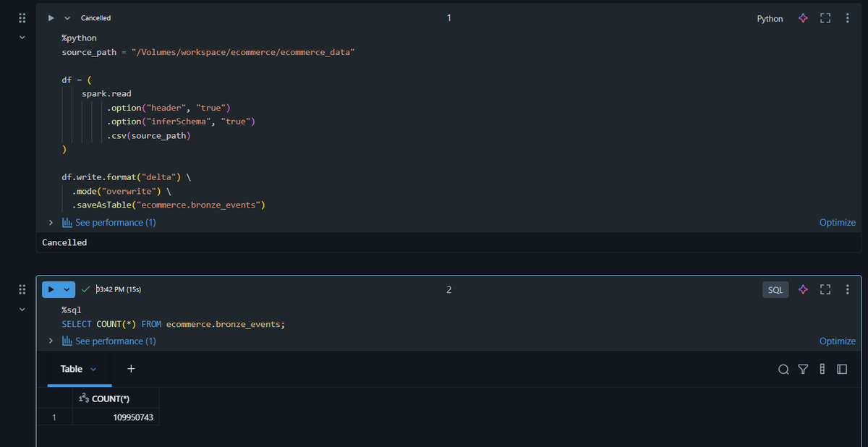Image resolution: width=868 pixels, height=447 pixels.
Task: Click the green success checkmark in cell 2
Action: click(86, 289)
